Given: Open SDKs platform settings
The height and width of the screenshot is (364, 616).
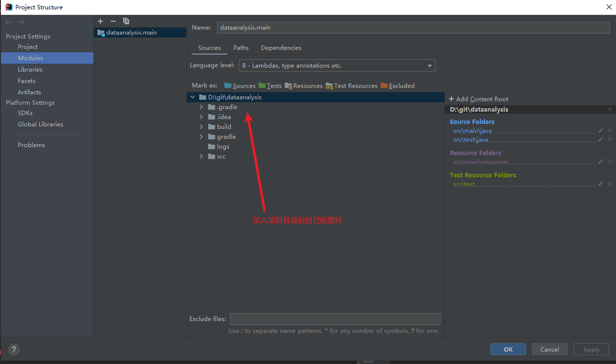Looking at the screenshot, I should [x=25, y=113].
